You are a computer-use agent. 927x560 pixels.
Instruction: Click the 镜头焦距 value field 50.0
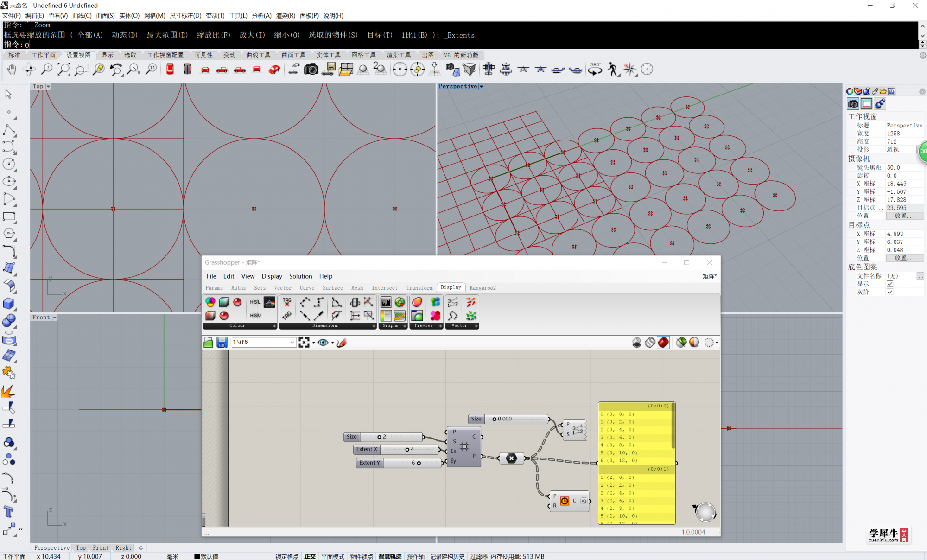pos(905,168)
